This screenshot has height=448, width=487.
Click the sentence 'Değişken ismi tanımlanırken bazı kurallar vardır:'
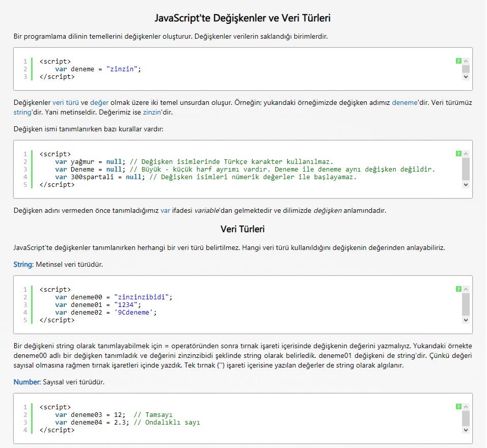pos(89,129)
